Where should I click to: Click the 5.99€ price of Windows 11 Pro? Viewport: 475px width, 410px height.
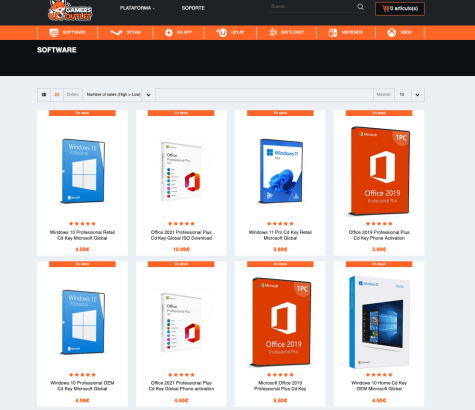click(x=280, y=249)
